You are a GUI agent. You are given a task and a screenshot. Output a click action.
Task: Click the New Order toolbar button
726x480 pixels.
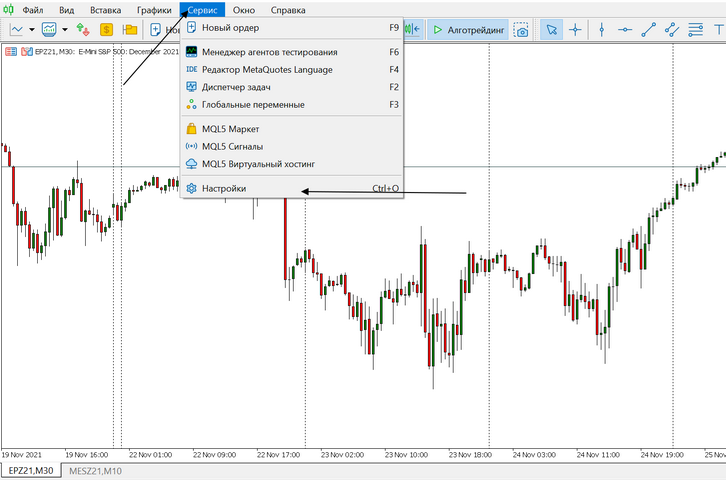[x=165, y=30]
